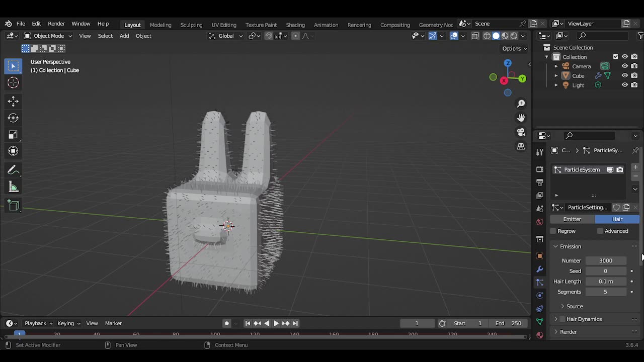Toggle camera view icon in viewport
Image resolution: width=644 pixels, height=362 pixels.
[x=521, y=132]
